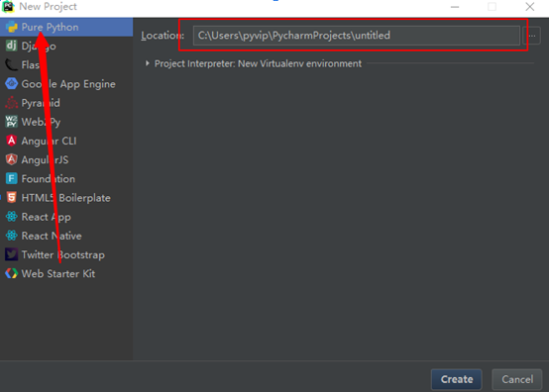Click the PyCharm icon in title bar
This screenshot has width=549, height=392.
pyautogui.click(x=8, y=6)
